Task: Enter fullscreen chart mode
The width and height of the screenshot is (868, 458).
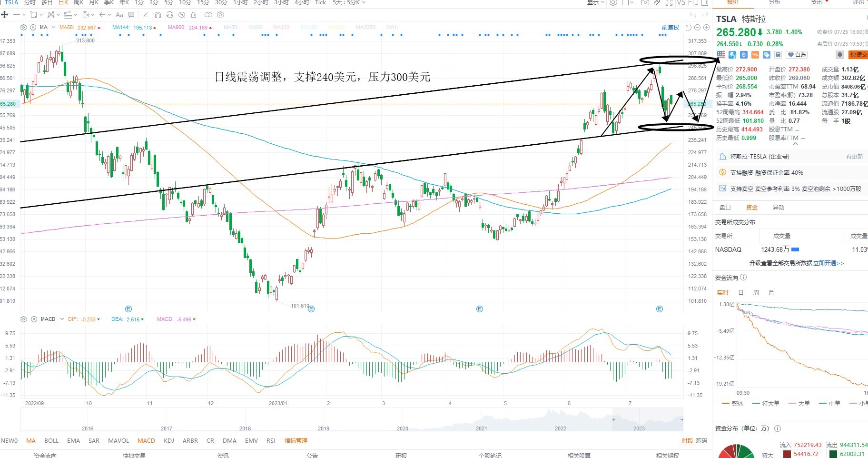Action: click(x=669, y=2)
